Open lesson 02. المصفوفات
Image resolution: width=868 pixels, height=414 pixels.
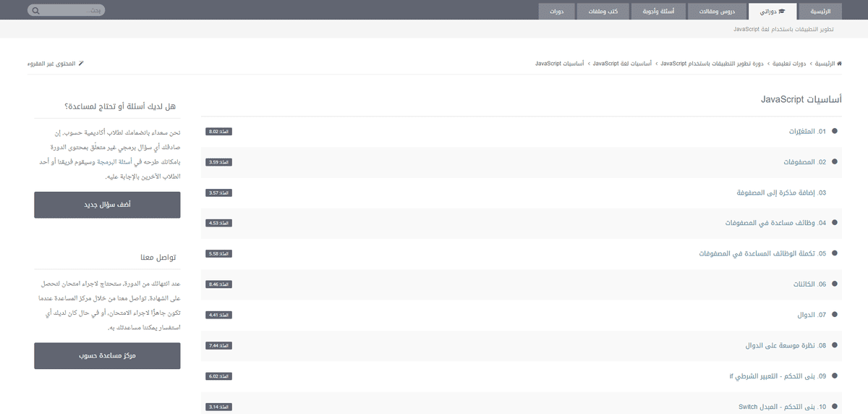pyautogui.click(x=804, y=162)
